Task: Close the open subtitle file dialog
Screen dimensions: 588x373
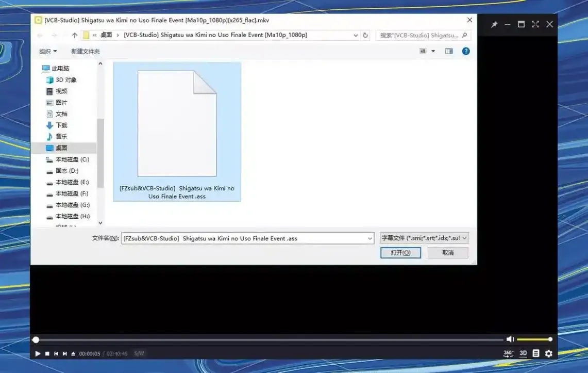Action: [469, 20]
